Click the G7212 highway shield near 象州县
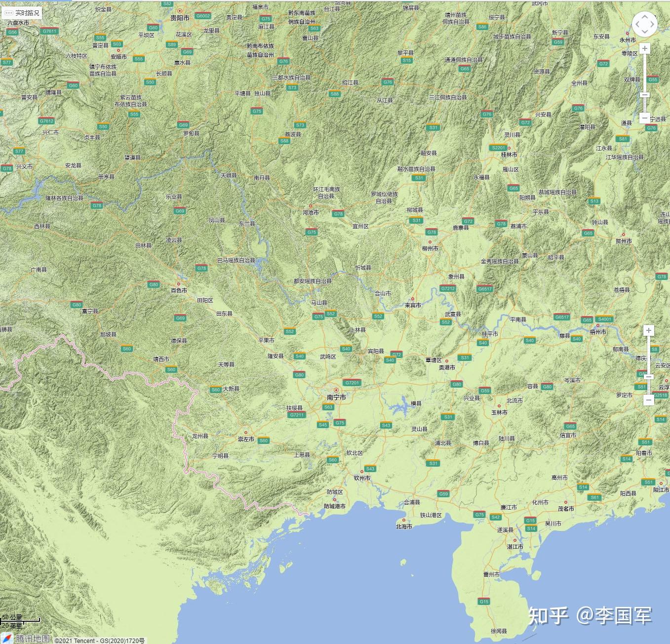The image size is (670, 644). 448,288
